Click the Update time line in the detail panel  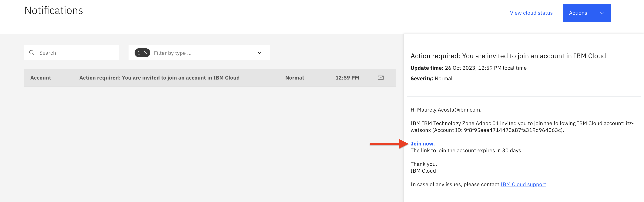coord(468,68)
